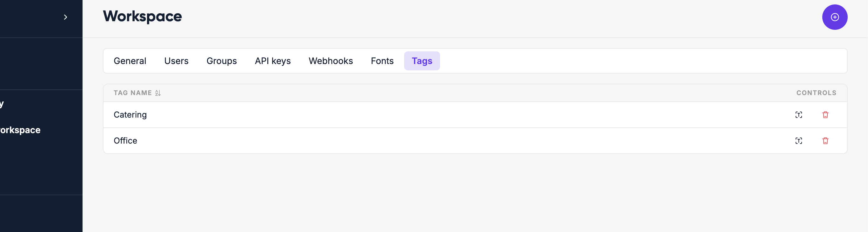Select the active Tags tab
Viewport: 868px width, 232px height.
coord(422,61)
